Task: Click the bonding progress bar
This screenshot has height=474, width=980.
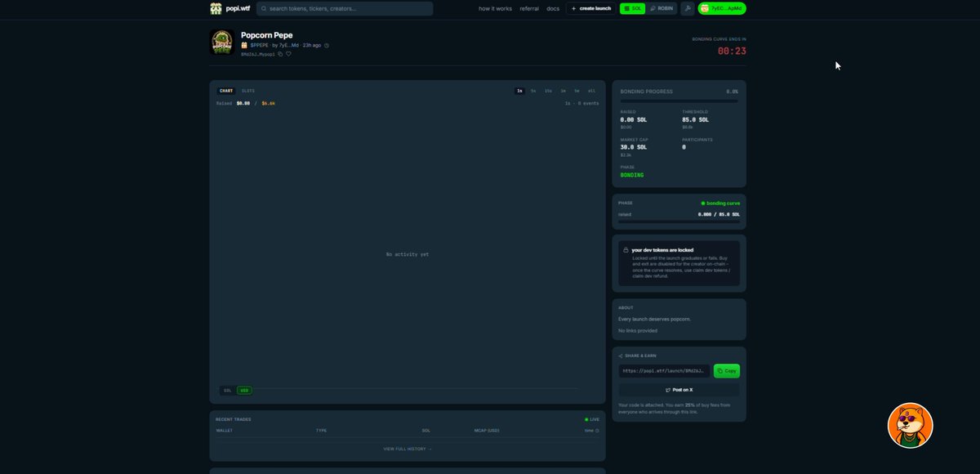Action: coord(679,101)
